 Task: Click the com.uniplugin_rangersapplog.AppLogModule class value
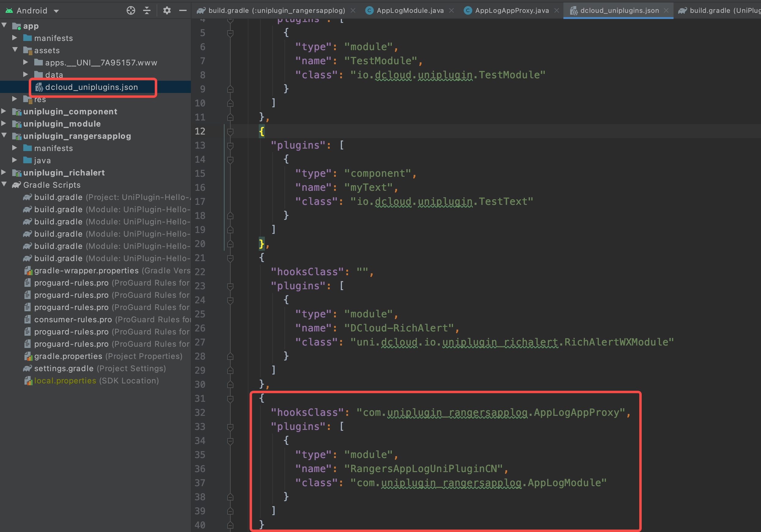click(478, 483)
